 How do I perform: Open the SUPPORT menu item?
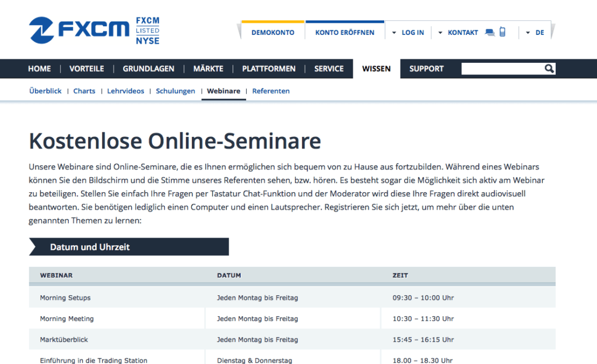426,69
